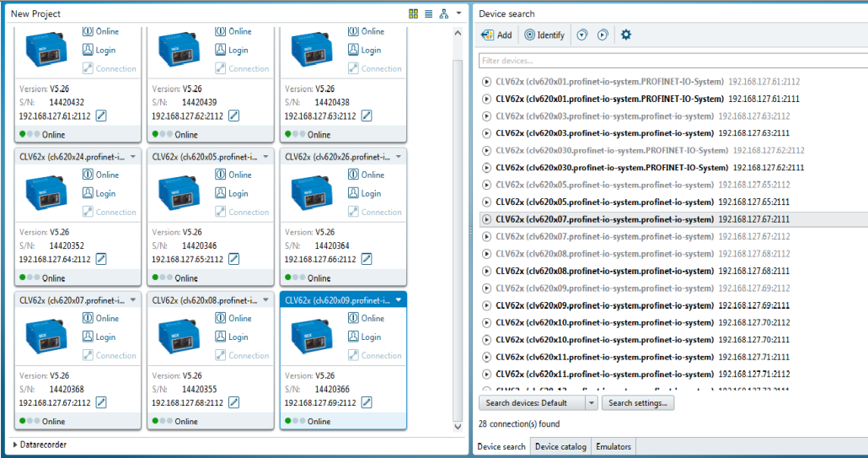
Task: Login to device S/N 14420364
Action: click(365, 193)
